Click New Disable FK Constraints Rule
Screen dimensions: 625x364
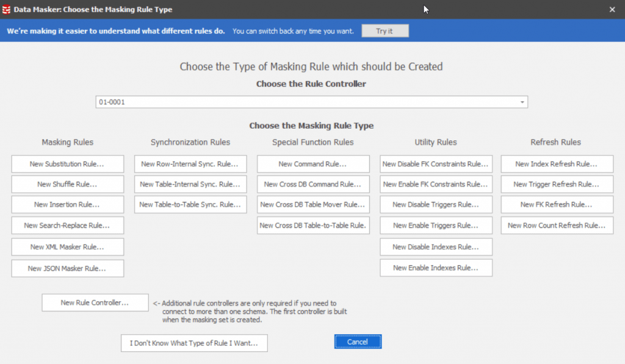(x=436, y=164)
